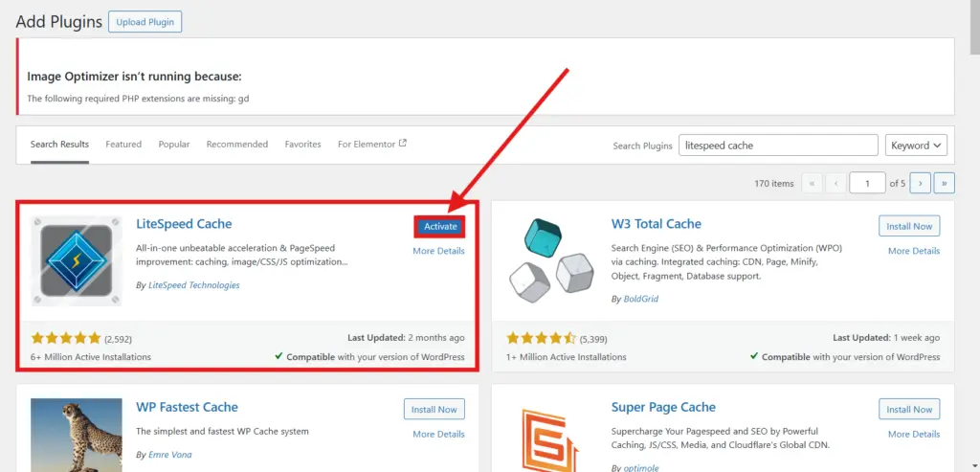Open More Details for Super Page Cache
The width and height of the screenshot is (980, 472).
[x=914, y=434]
